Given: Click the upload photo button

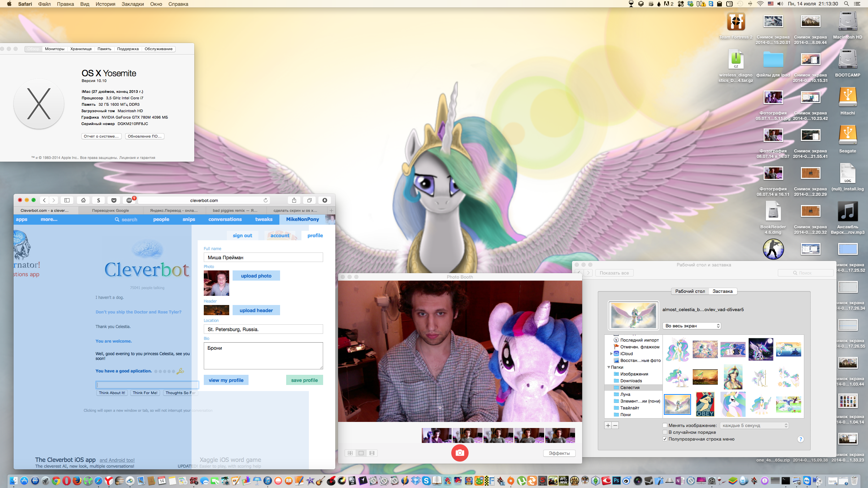Looking at the screenshot, I should pyautogui.click(x=256, y=276).
